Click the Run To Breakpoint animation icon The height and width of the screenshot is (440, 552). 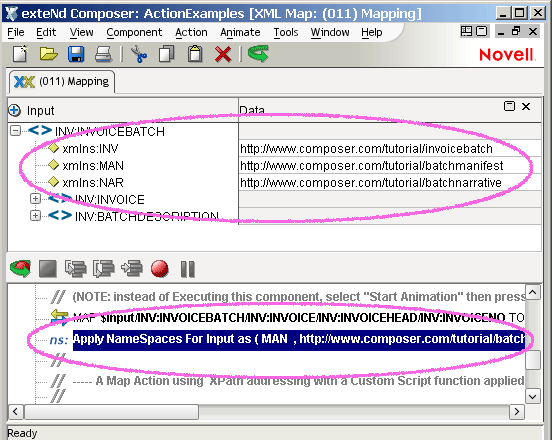[x=132, y=269]
